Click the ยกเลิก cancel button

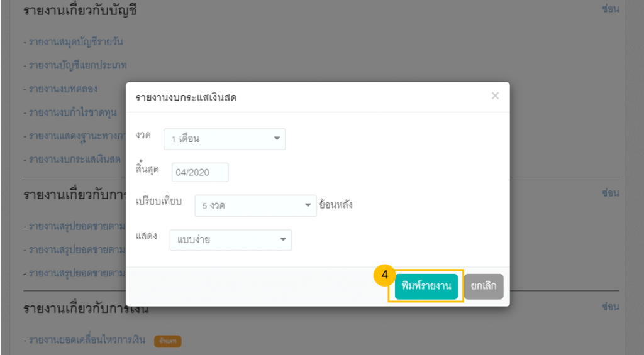pos(484,287)
